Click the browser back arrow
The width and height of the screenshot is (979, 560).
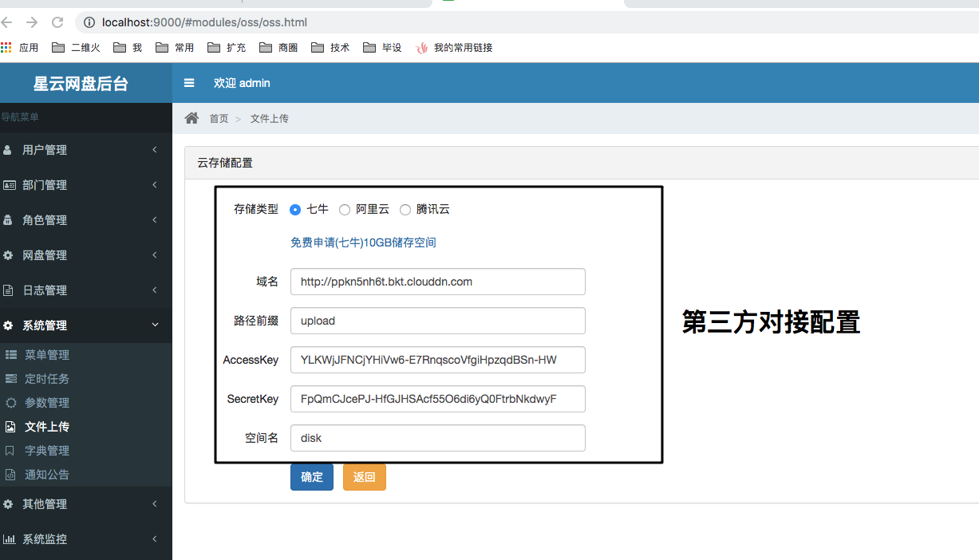[7, 22]
